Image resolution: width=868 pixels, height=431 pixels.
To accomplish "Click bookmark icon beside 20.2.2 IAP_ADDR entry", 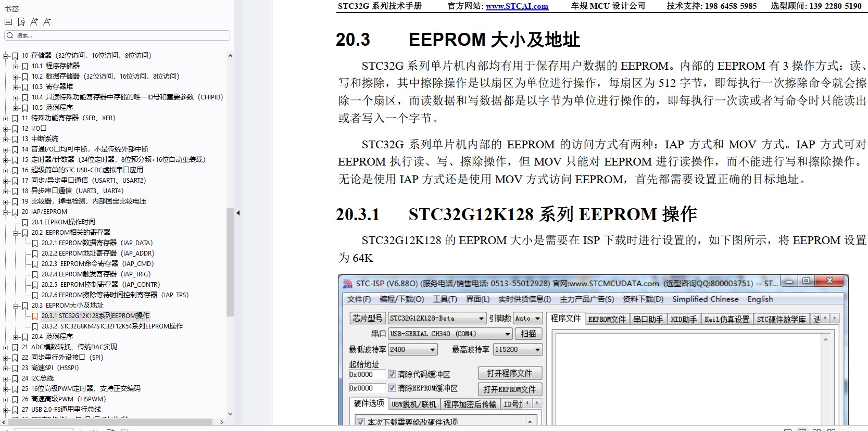I will click(35, 253).
